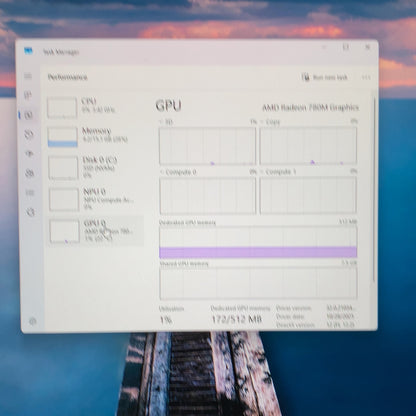Select GPU 0 in the performance list

tap(95, 231)
